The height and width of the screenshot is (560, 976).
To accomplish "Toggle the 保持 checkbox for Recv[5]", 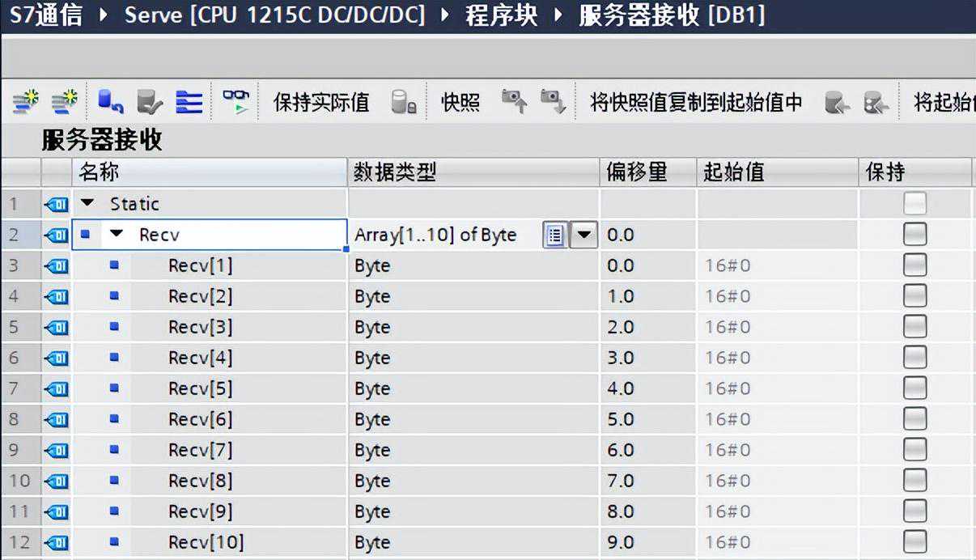I will click(x=914, y=388).
